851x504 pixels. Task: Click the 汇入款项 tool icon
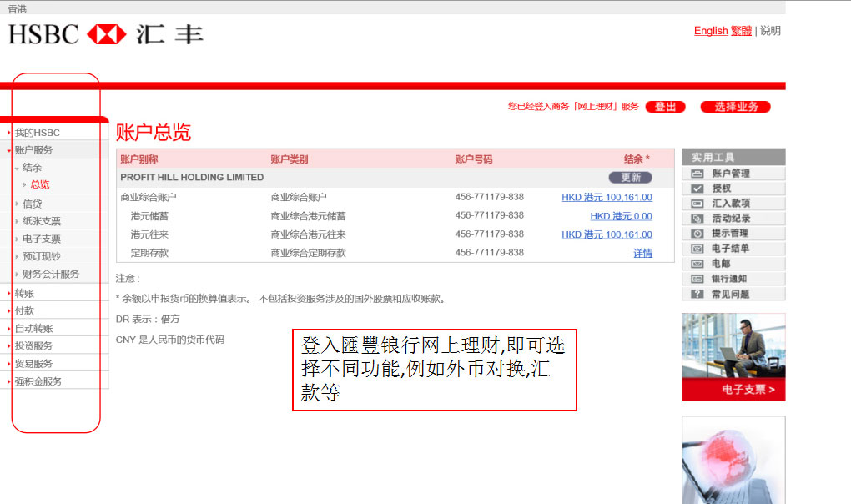pyautogui.click(x=697, y=204)
